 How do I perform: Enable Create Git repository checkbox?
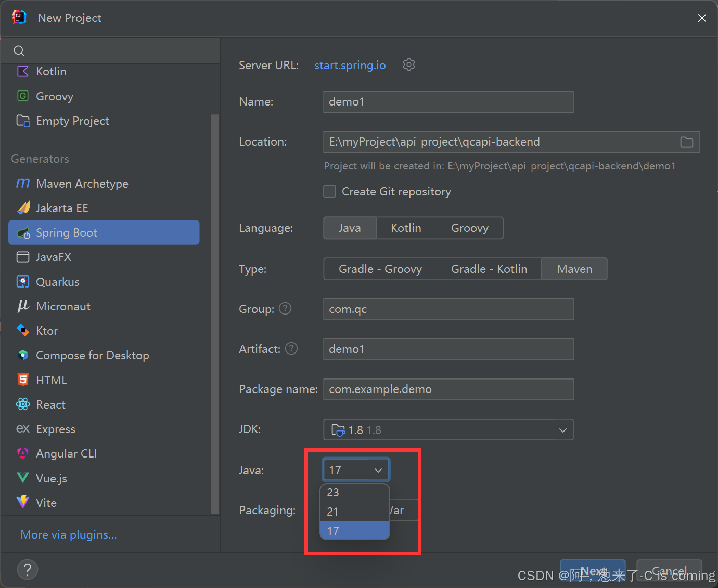[x=329, y=191]
